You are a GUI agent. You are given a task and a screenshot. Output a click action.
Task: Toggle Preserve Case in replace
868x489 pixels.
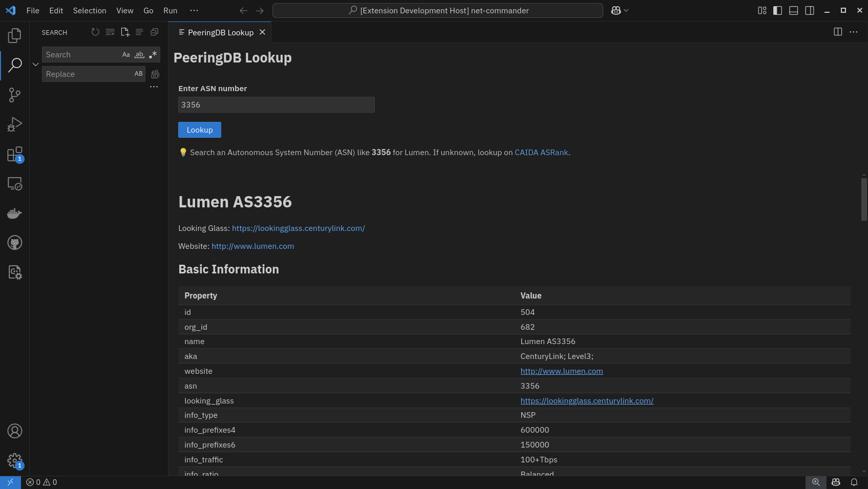tap(138, 74)
